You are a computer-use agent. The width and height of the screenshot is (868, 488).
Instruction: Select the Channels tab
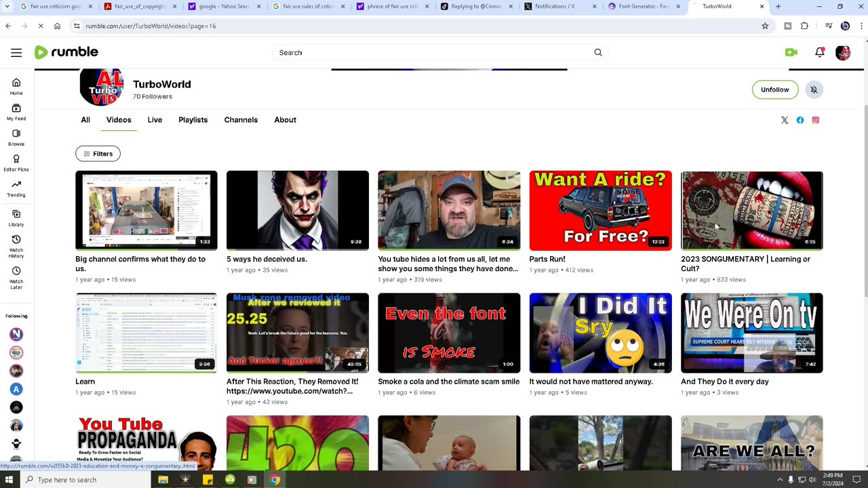click(241, 120)
